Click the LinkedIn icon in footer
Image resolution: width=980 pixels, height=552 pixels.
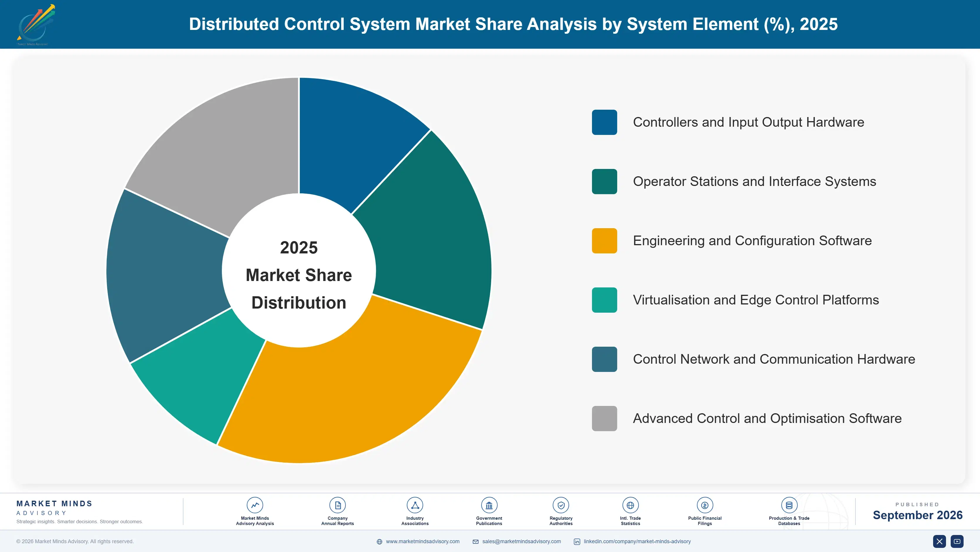point(577,542)
